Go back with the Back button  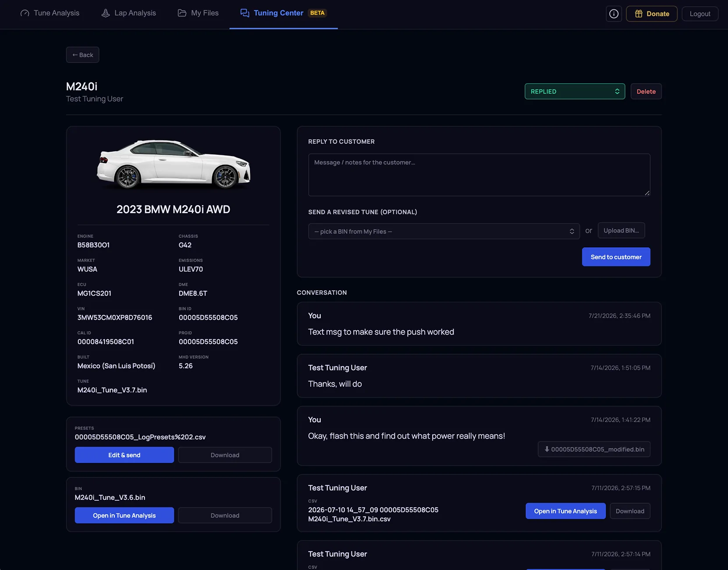tap(82, 55)
